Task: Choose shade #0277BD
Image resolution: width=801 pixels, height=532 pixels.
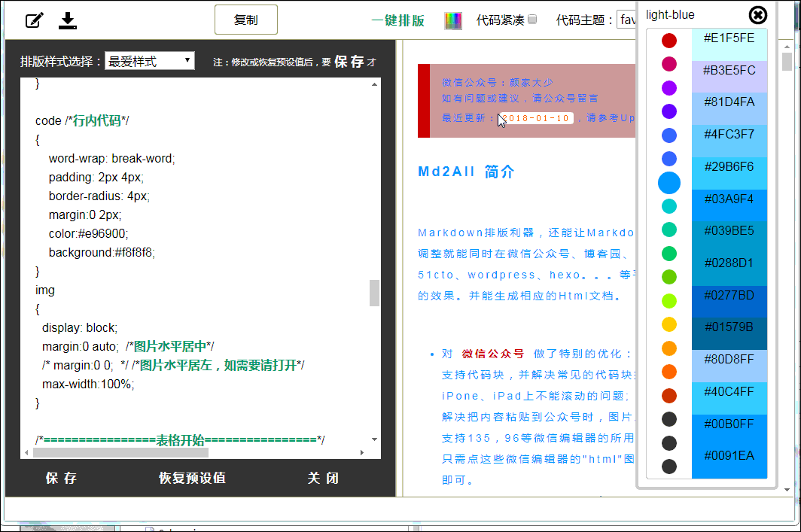Action: click(729, 302)
